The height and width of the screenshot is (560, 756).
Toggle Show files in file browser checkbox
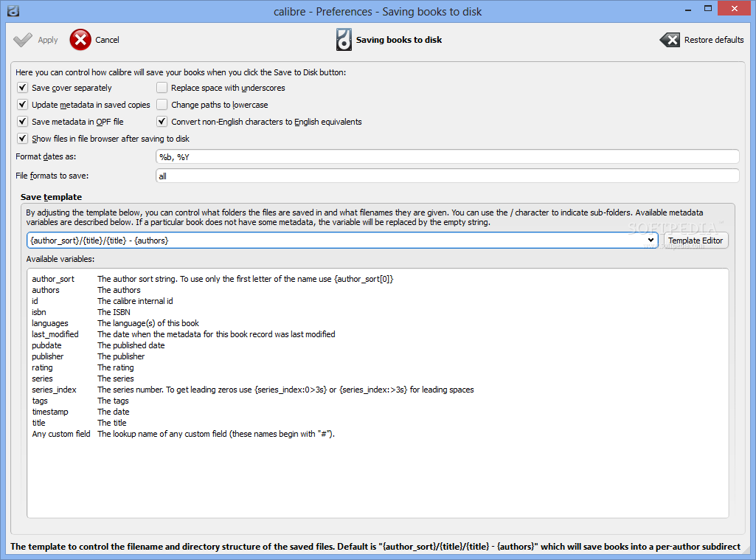pos(22,138)
